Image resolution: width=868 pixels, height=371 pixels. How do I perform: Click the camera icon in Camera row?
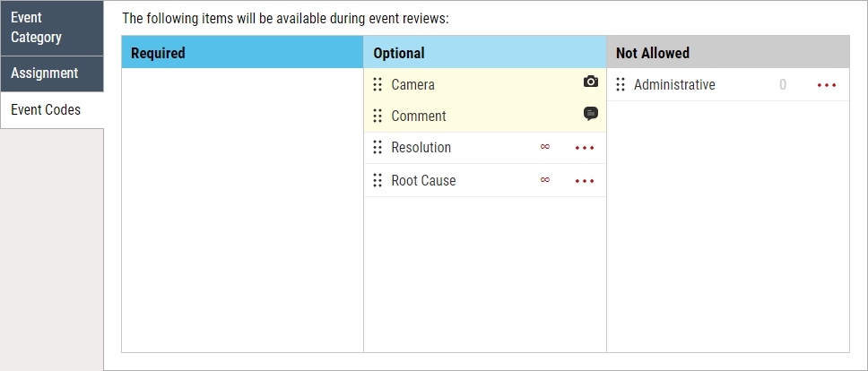tap(590, 82)
